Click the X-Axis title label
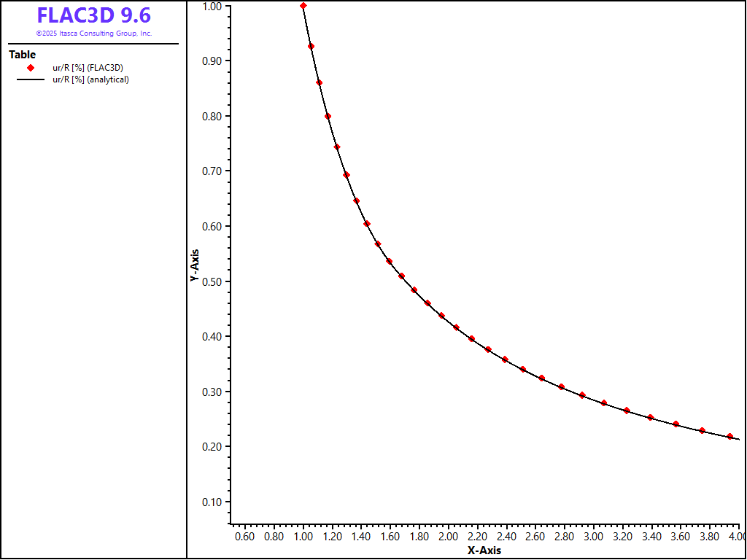The image size is (747, 560). pos(484,551)
